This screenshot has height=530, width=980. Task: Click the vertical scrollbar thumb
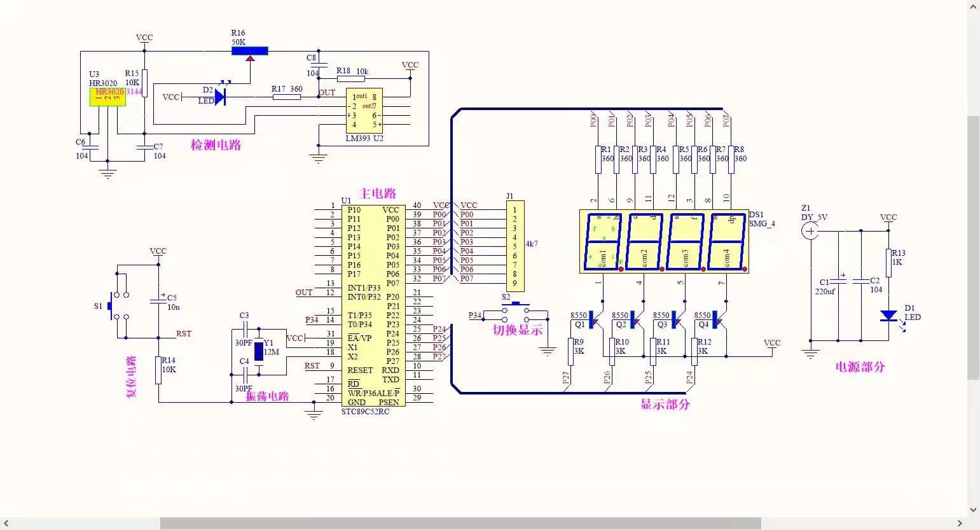pos(973,247)
